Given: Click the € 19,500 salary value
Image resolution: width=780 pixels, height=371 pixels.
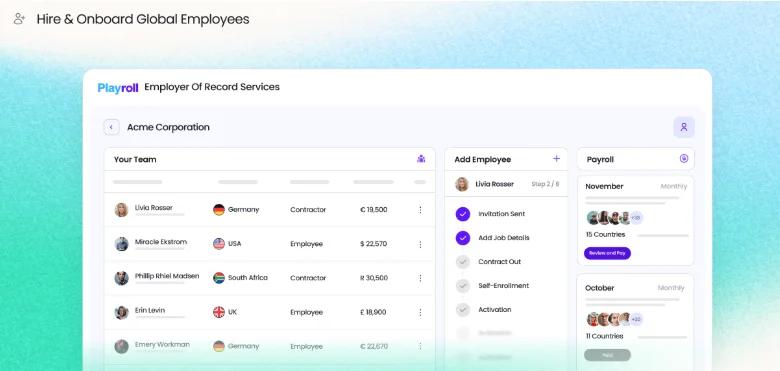Looking at the screenshot, I should 374,210.
